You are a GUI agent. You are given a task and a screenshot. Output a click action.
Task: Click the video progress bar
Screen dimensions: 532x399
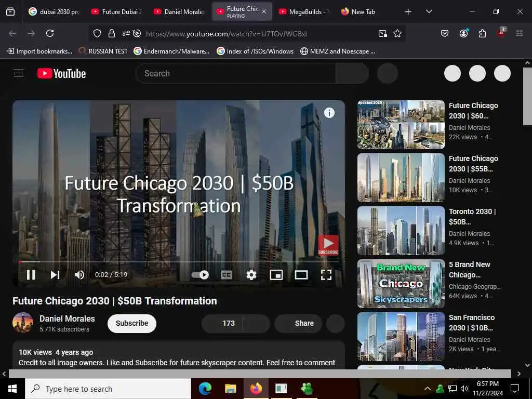tap(179, 262)
